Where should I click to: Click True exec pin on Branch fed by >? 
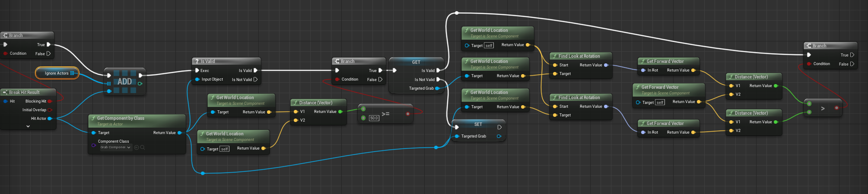click(x=852, y=55)
